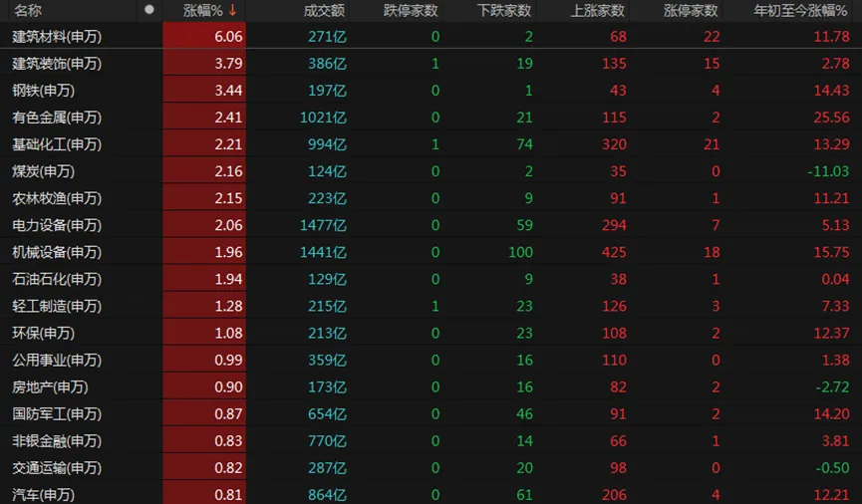Click the 206 rising count cell

click(x=614, y=494)
